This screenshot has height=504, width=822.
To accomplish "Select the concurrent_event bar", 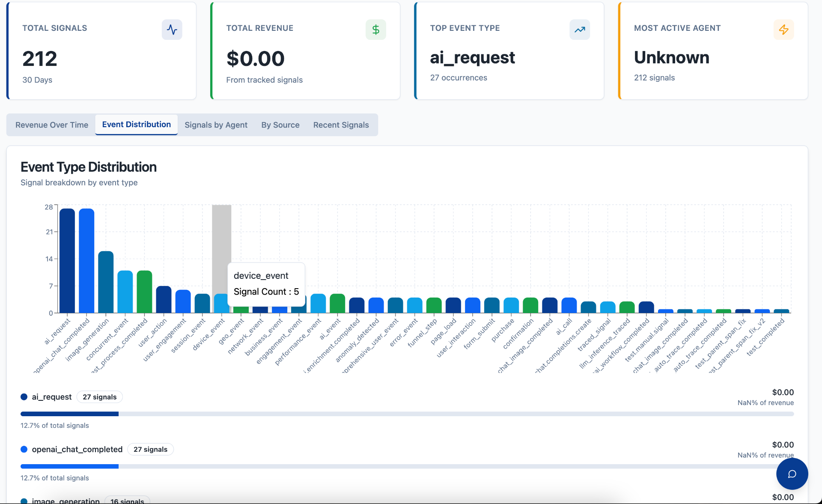I will (125, 292).
